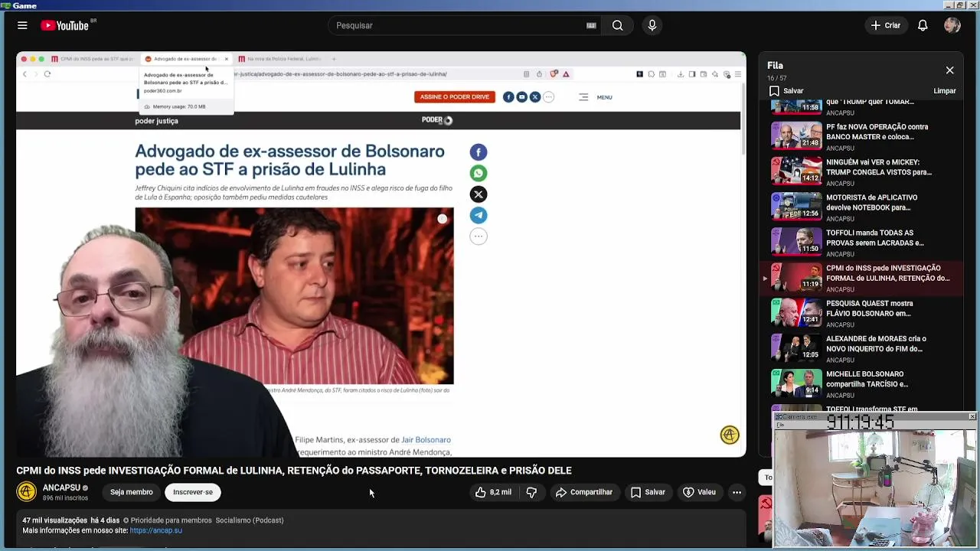Close the camera overlay window
980x551 pixels.
pyautogui.click(x=972, y=416)
